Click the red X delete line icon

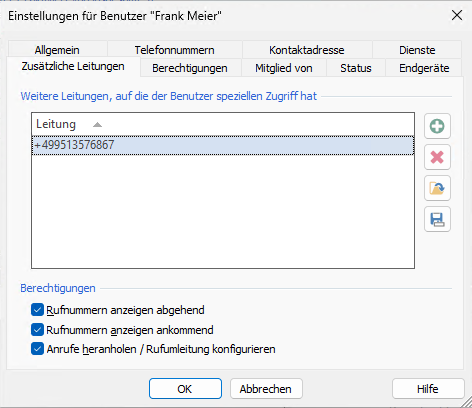[x=437, y=157]
